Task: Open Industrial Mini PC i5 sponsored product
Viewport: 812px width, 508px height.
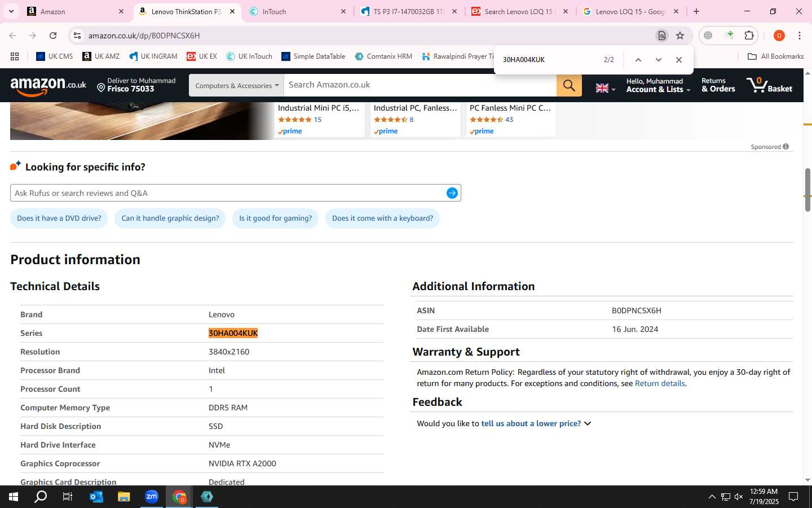Action: [x=319, y=108]
